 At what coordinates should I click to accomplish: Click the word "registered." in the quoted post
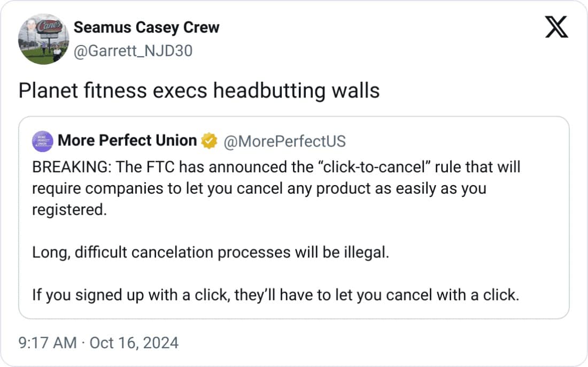coord(69,209)
